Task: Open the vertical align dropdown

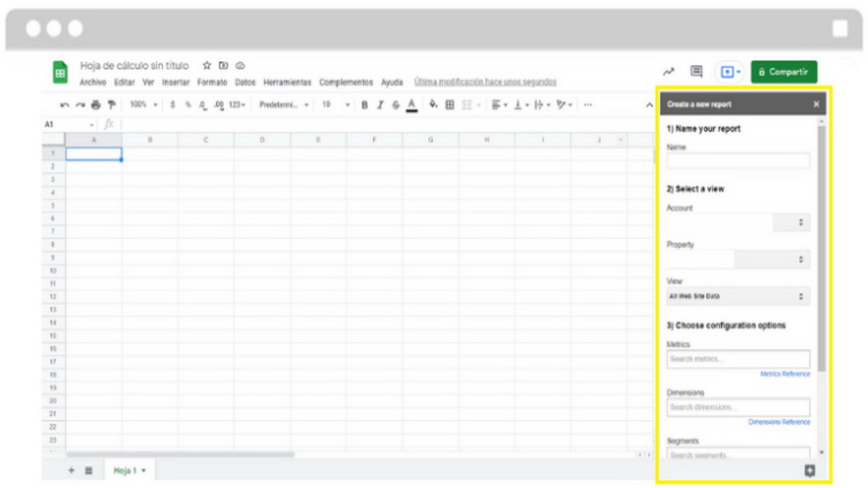Action: point(521,105)
